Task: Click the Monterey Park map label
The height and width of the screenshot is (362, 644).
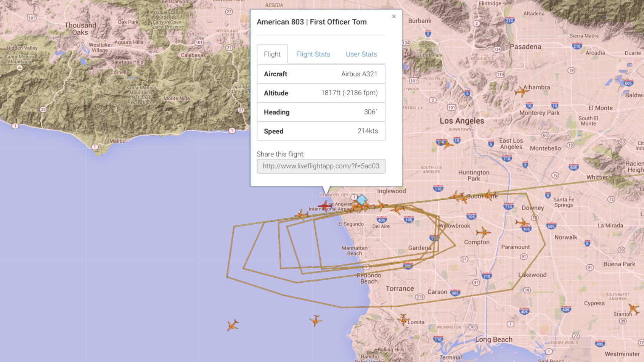Action: [x=540, y=113]
